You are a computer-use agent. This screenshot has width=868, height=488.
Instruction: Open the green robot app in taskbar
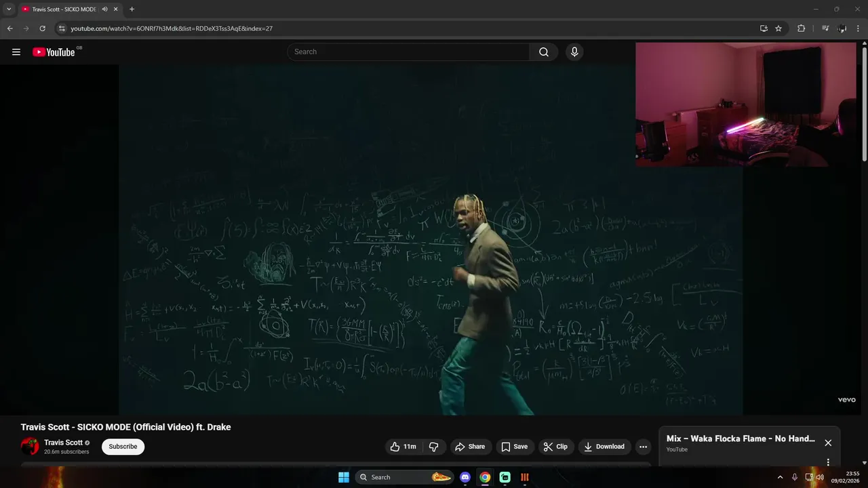click(x=505, y=477)
